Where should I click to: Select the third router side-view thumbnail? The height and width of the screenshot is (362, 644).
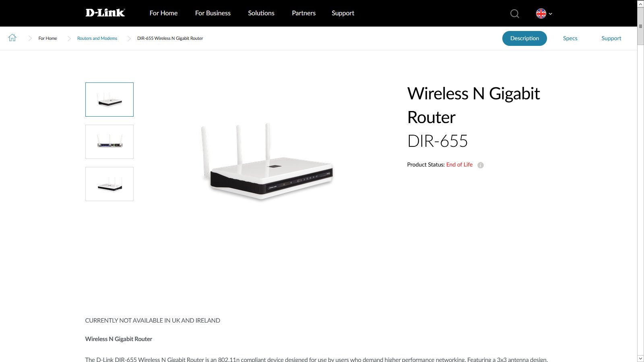pyautogui.click(x=109, y=184)
